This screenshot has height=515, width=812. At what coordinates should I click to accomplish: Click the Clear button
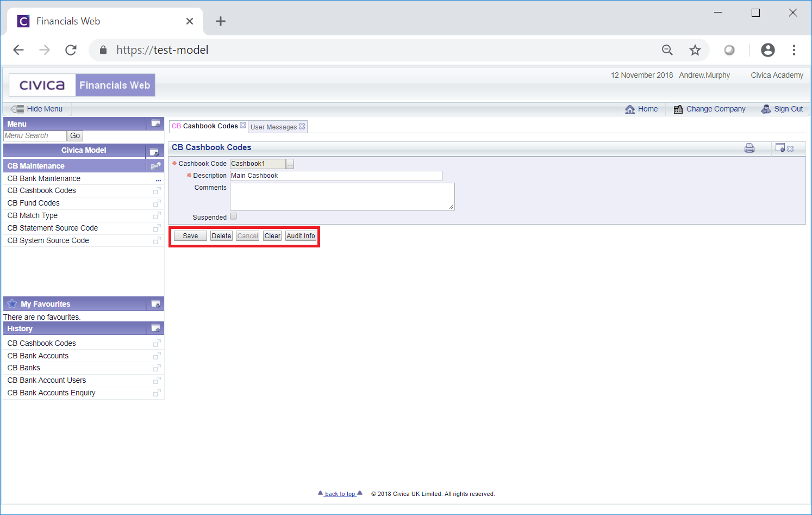[272, 236]
